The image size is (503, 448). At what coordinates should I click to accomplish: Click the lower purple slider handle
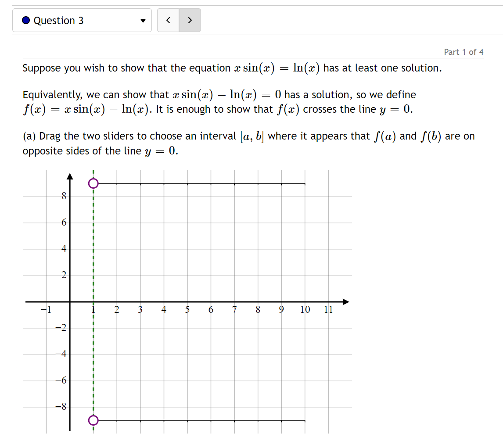point(93,420)
